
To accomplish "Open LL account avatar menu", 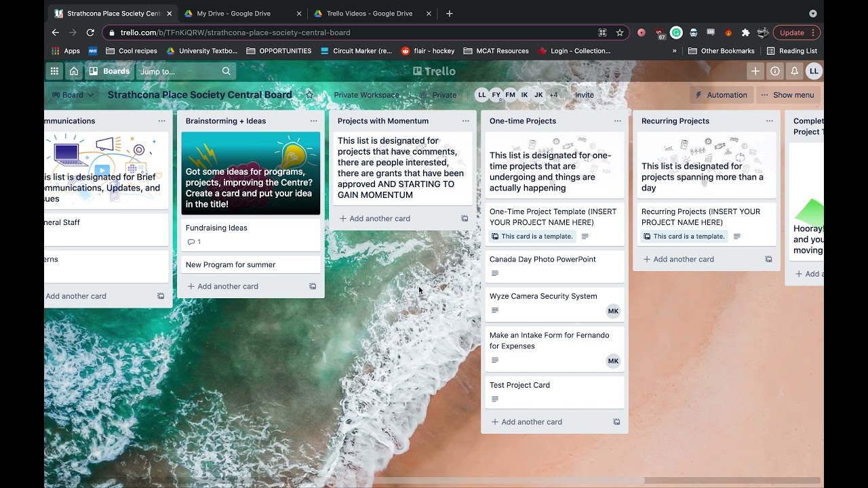I will pyautogui.click(x=814, y=71).
